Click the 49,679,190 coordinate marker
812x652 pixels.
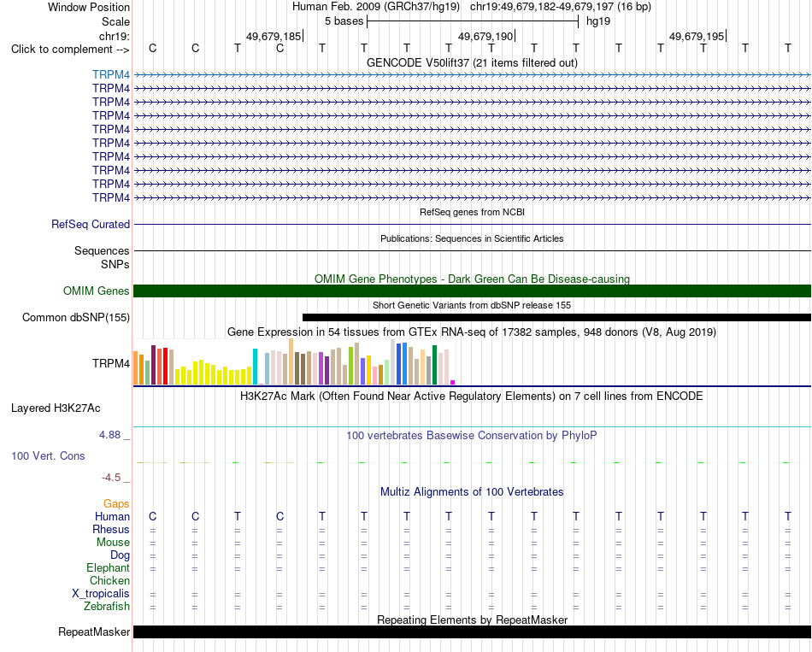click(485, 36)
